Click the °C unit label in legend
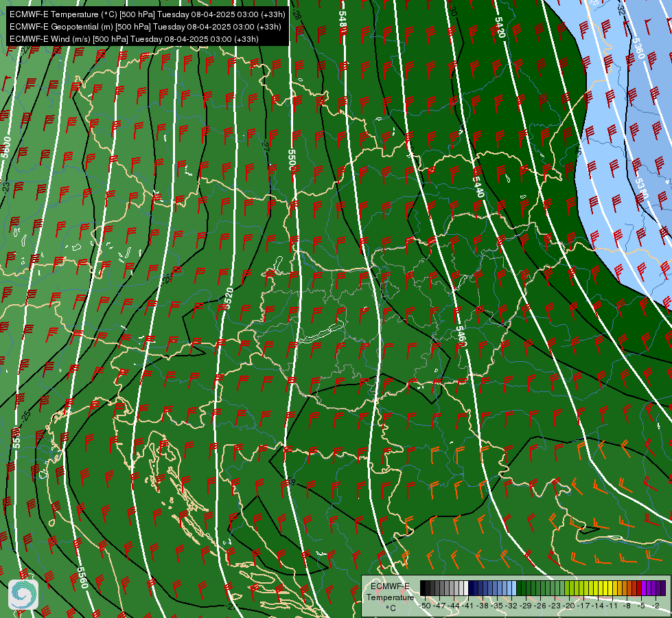Image resolution: width=672 pixels, height=618 pixels. [x=391, y=608]
